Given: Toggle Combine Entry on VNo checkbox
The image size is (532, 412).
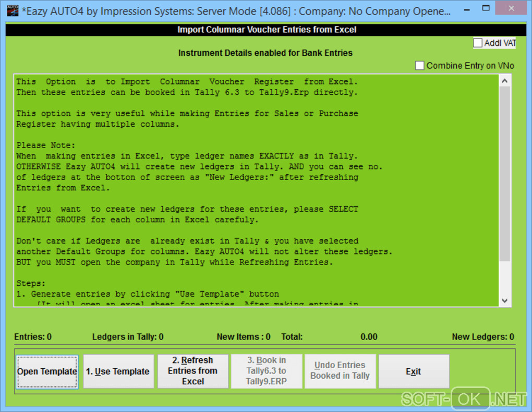Looking at the screenshot, I should 420,66.
